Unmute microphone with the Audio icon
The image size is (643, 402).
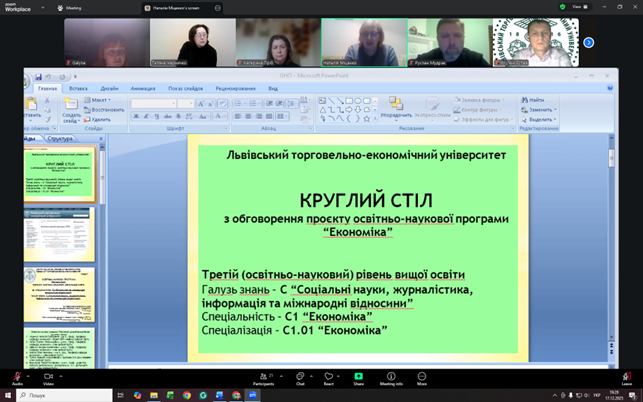[17, 376]
